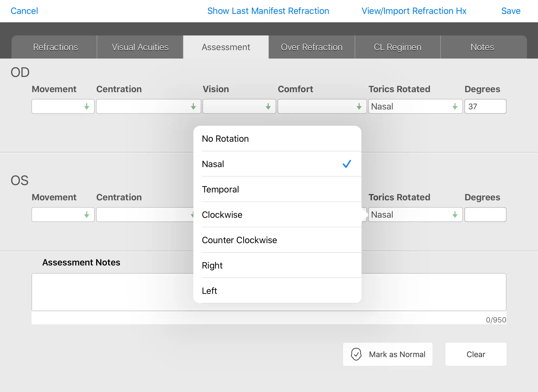Select Left in the rotation list
The width and height of the screenshot is (538, 392).
pyautogui.click(x=277, y=291)
